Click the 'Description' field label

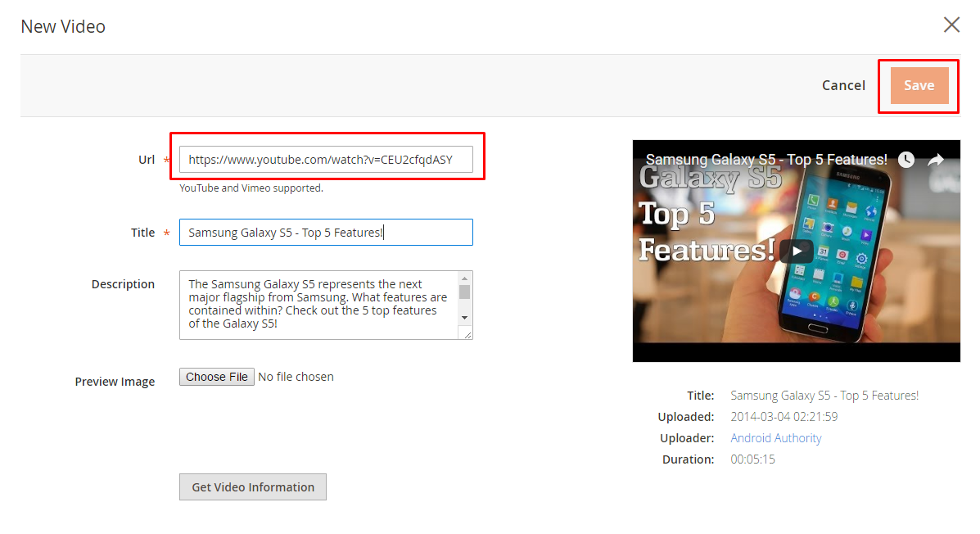click(123, 284)
